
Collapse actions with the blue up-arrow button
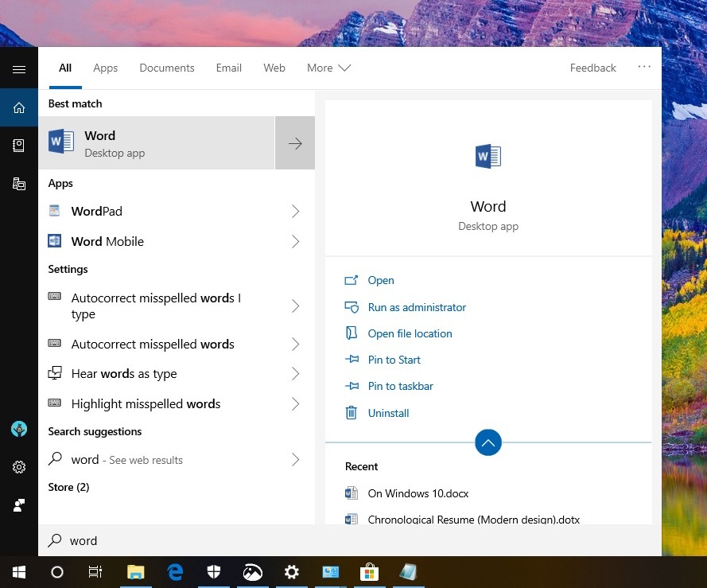pos(488,442)
